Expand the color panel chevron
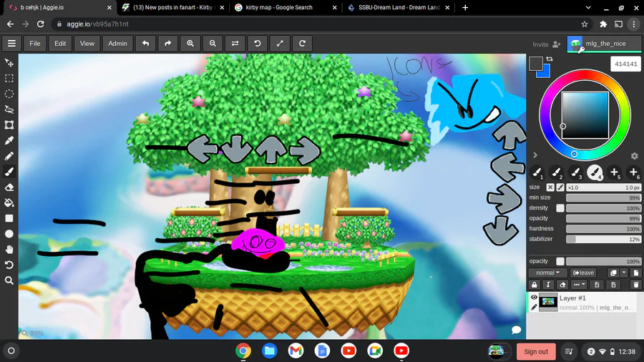644x362 pixels. click(x=535, y=155)
